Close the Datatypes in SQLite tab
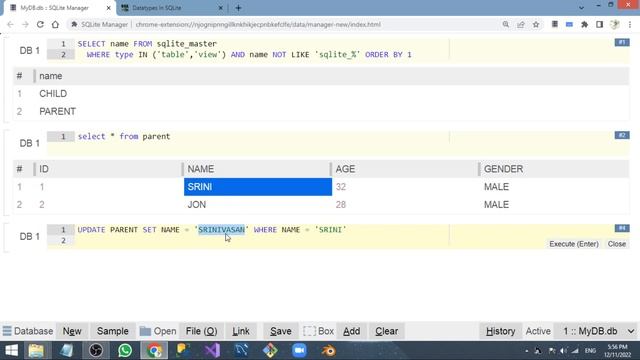Image resolution: width=640 pixels, height=360 pixels. [x=220, y=8]
